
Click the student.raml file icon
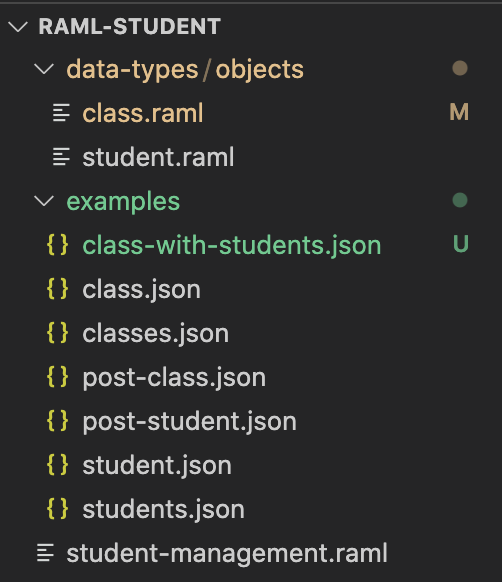pos(61,157)
